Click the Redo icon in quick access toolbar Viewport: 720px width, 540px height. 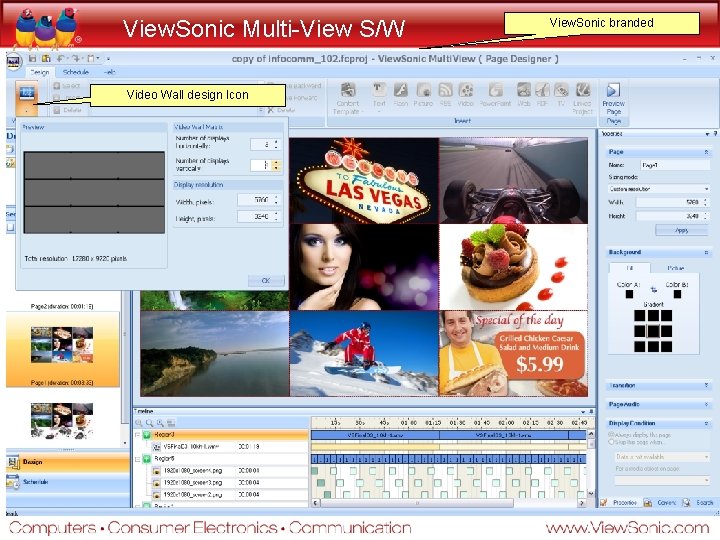(76, 58)
